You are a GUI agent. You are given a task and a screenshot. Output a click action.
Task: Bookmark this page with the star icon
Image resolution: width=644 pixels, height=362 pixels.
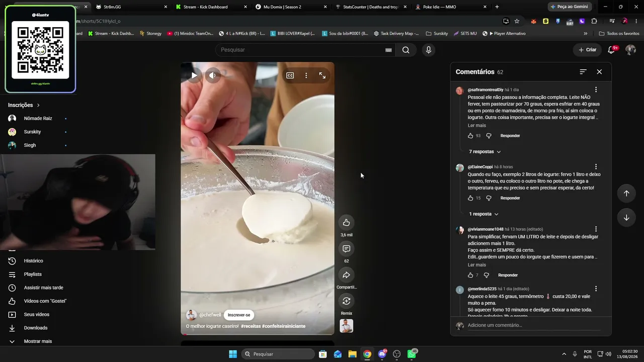coord(517,21)
